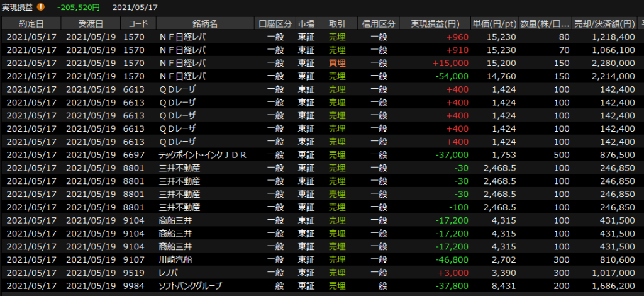The image size is (644, 296).
Task: Sort by the 受渡日 column header
Action: click(x=91, y=24)
